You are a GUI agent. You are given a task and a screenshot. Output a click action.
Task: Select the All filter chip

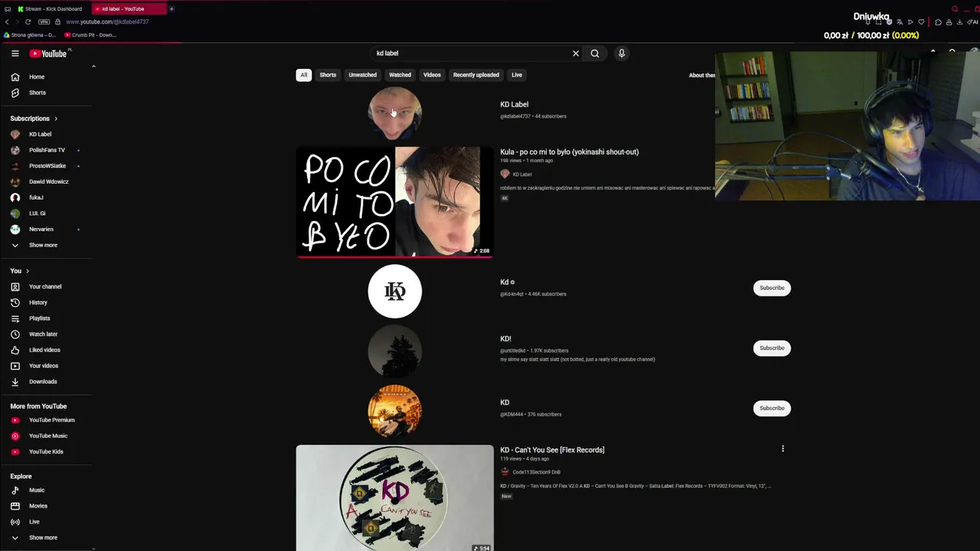[304, 75]
